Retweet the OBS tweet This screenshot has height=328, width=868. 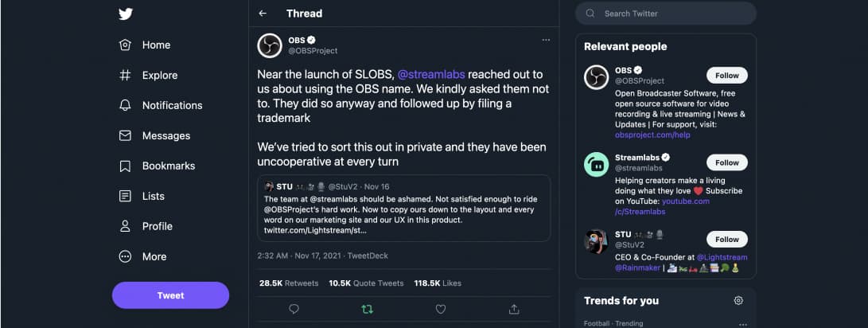pyautogui.click(x=367, y=309)
